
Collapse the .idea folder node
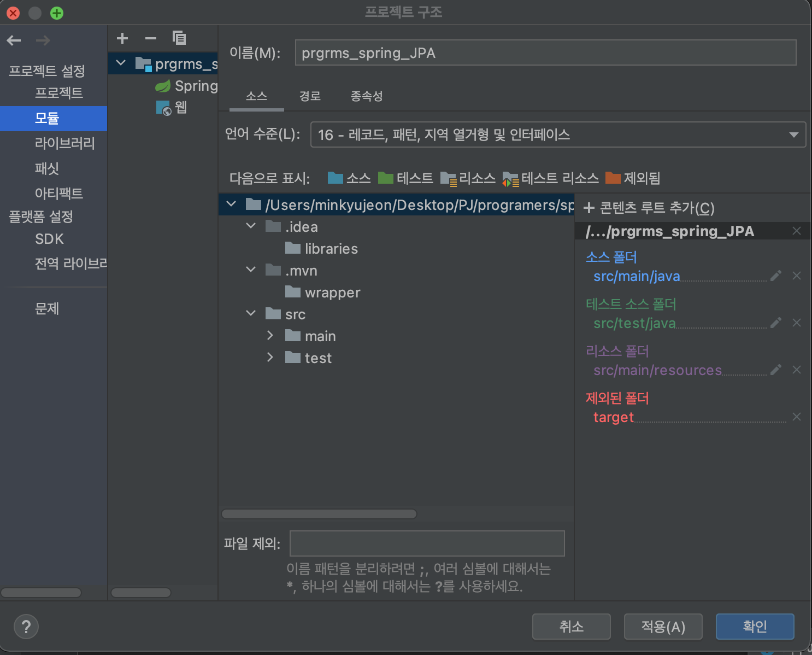251,226
